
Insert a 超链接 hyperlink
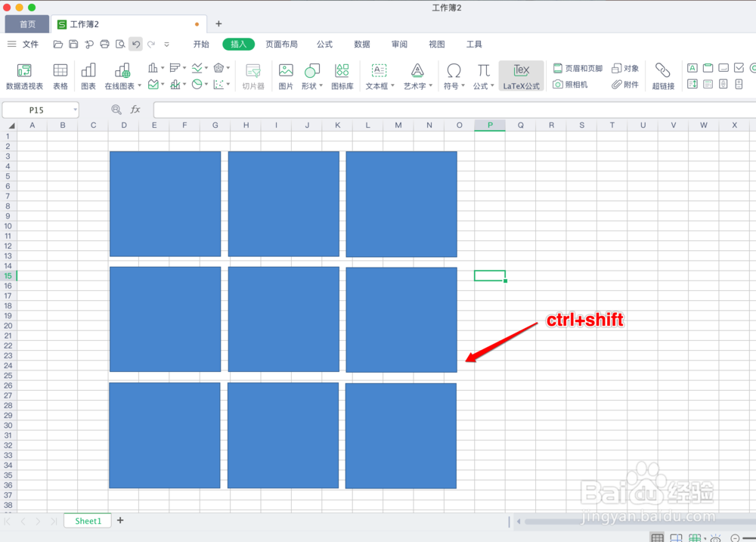(x=663, y=76)
